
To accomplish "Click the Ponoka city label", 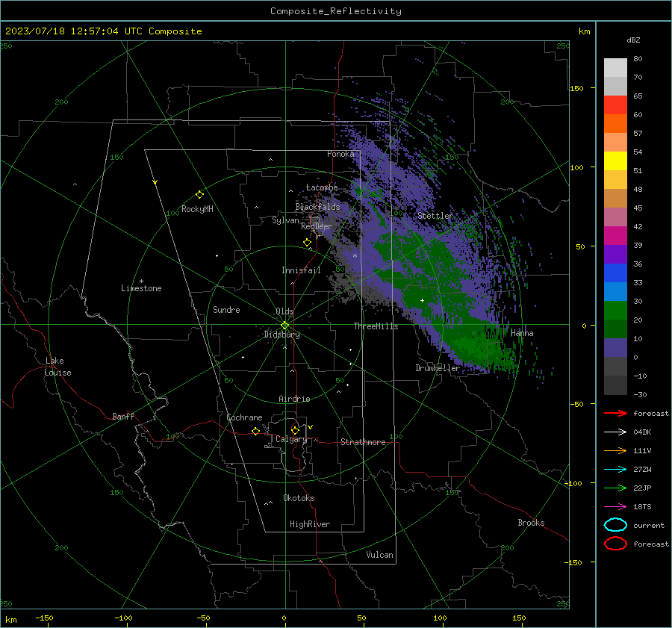I will click(x=340, y=154).
